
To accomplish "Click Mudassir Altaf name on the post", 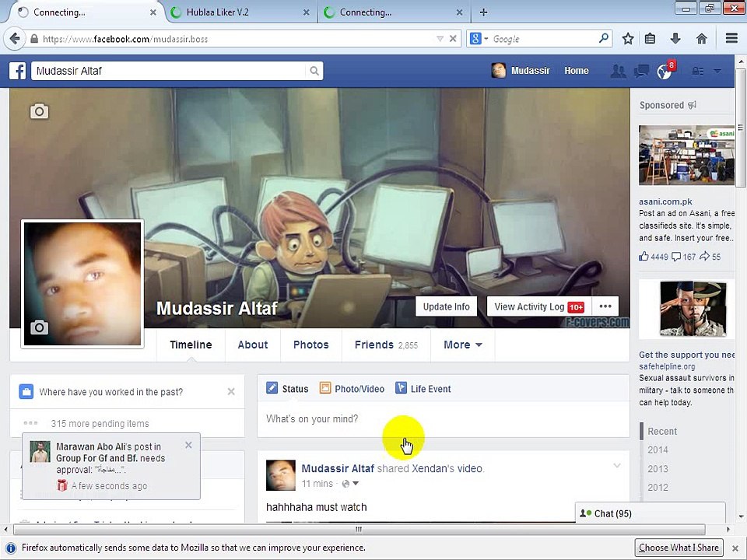I will tap(338, 468).
